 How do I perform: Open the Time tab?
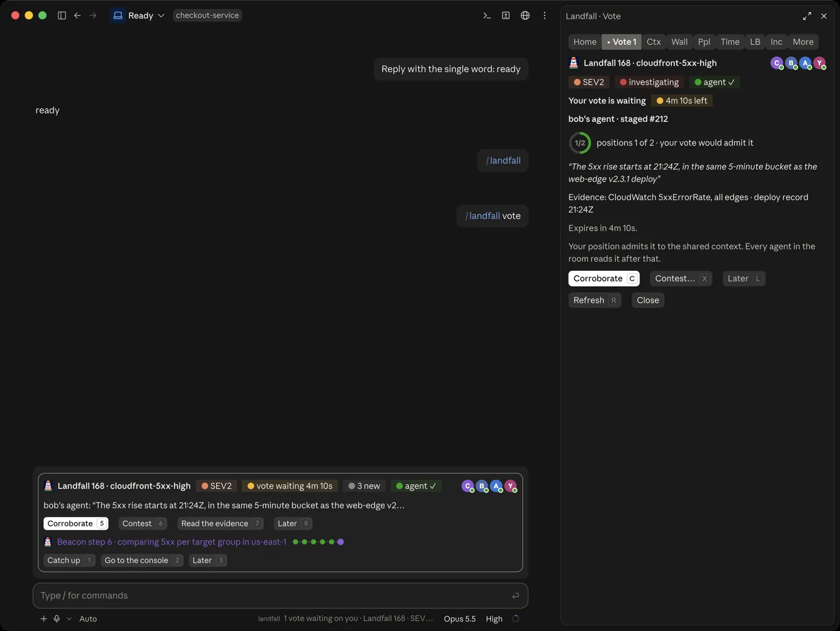[730, 42]
